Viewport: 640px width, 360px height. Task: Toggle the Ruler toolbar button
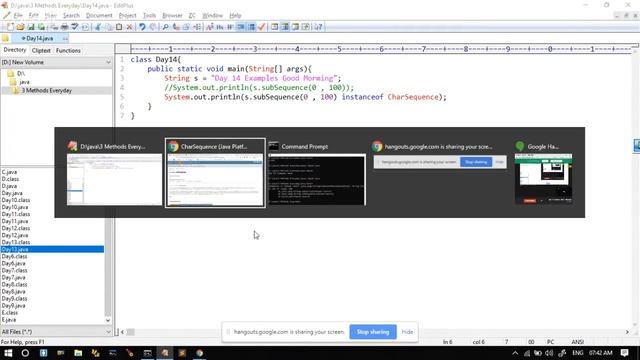click(241, 27)
